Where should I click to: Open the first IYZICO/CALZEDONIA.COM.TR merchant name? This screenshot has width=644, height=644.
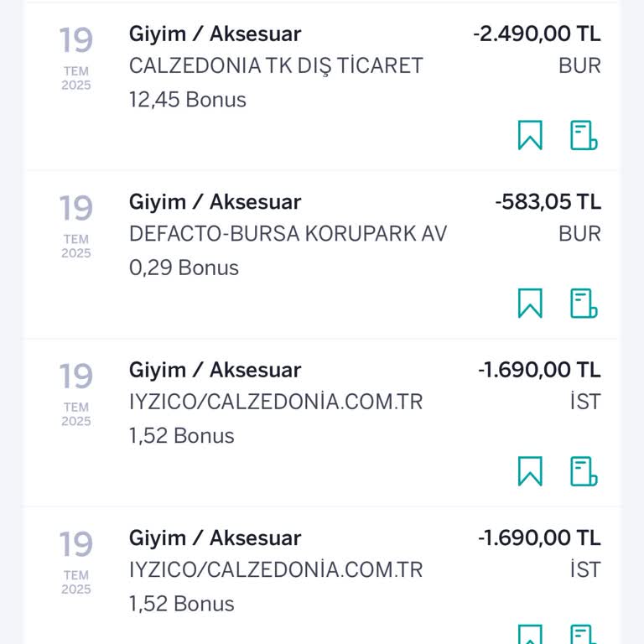(276, 402)
